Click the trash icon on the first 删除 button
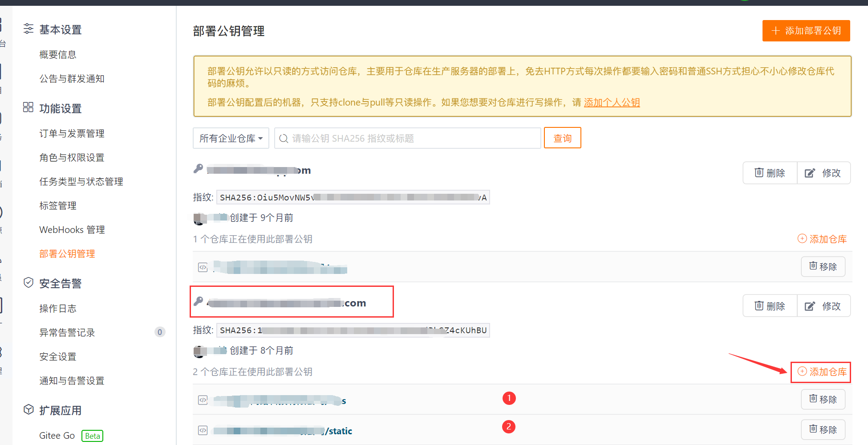Viewport: 868px width, 445px height. pos(759,173)
